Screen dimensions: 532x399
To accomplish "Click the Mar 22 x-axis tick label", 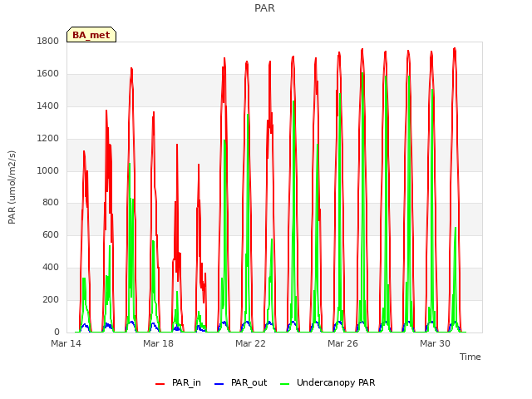I will coord(251,343).
